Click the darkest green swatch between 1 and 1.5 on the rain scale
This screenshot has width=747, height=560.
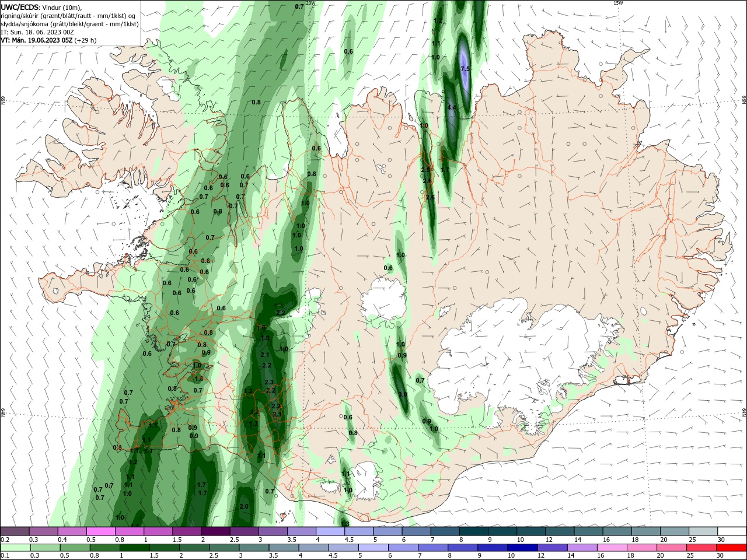[x=135, y=548]
